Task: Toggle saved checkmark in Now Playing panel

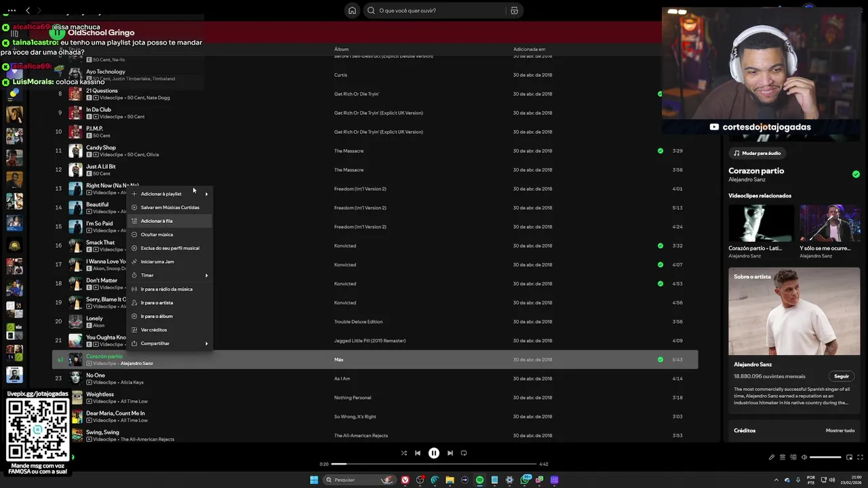Action: tap(856, 174)
